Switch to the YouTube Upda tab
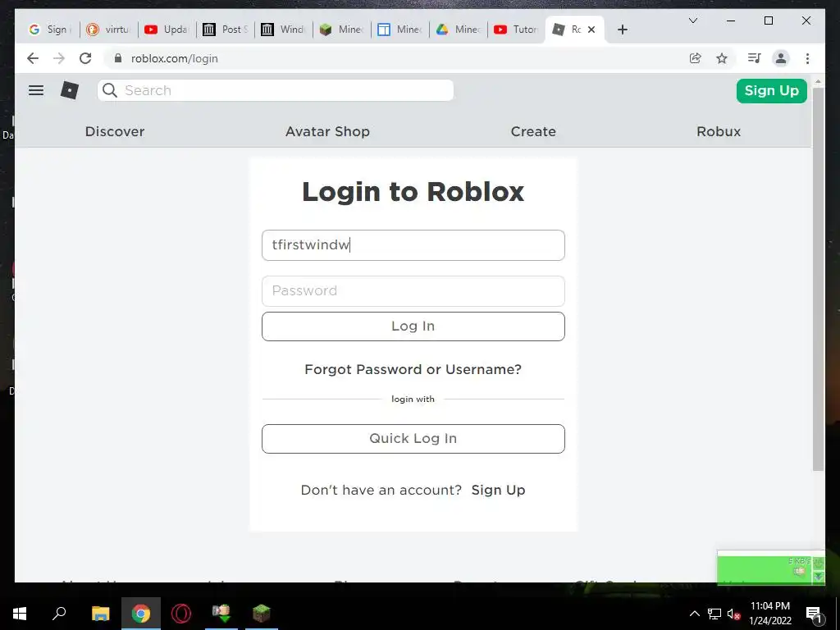840x630 pixels. coord(167,30)
